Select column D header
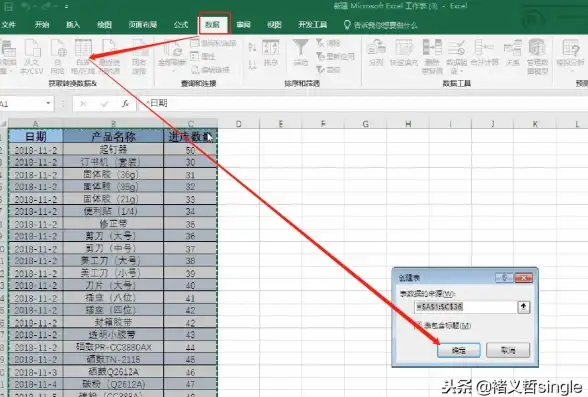The image size is (588, 397). (x=238, y=124)
